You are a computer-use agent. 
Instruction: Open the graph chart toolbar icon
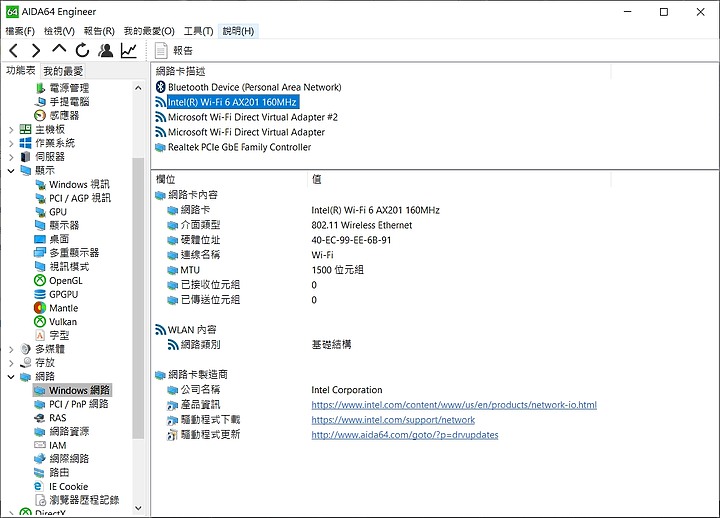[129, 50]
